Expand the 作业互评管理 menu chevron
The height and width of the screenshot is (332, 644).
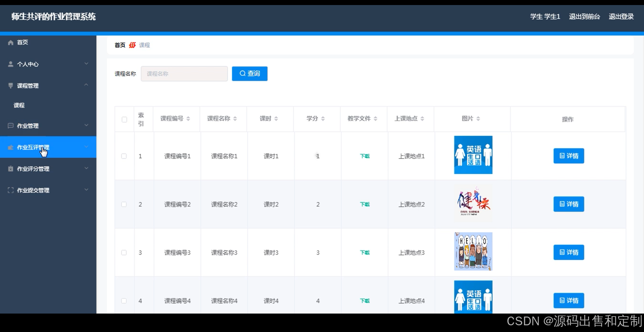(x=86, y=147)
